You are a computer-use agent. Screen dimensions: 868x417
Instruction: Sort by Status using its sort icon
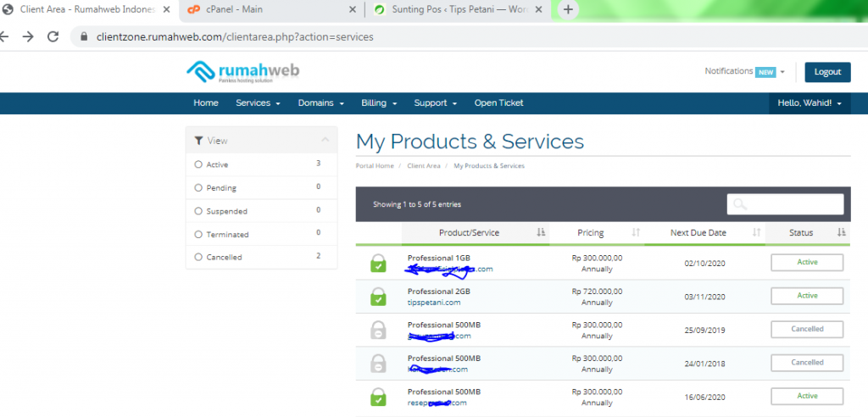click(x=842, y=232)
